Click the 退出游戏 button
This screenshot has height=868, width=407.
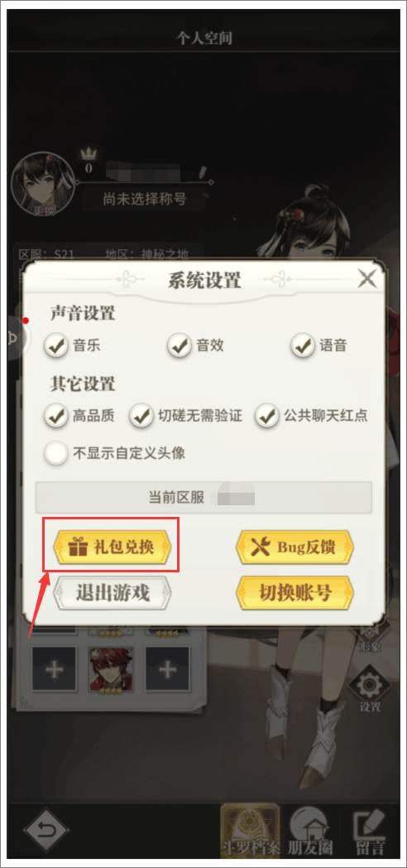point(113,592)
